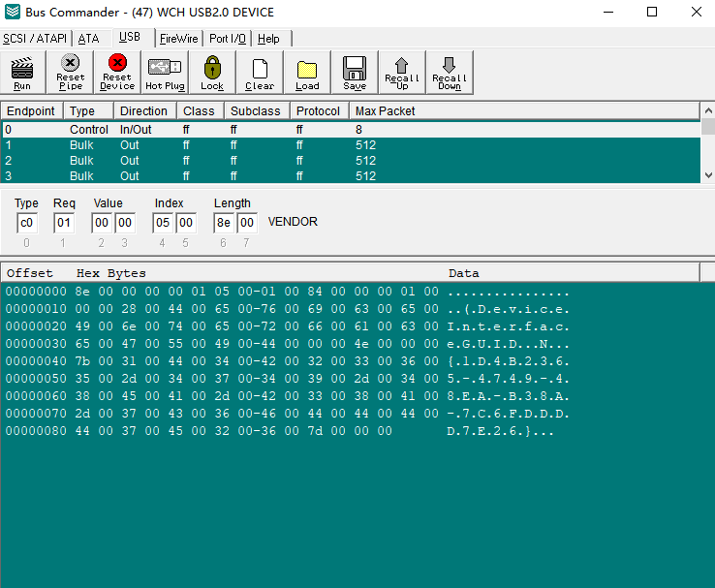715x588 pixels.
Task: Click the Subclass column header
Action: pyautogui.click(x=257, y=111)
